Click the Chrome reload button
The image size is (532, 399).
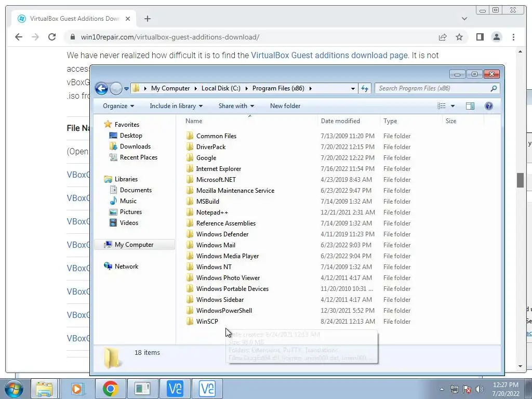[x=52, y=37]
